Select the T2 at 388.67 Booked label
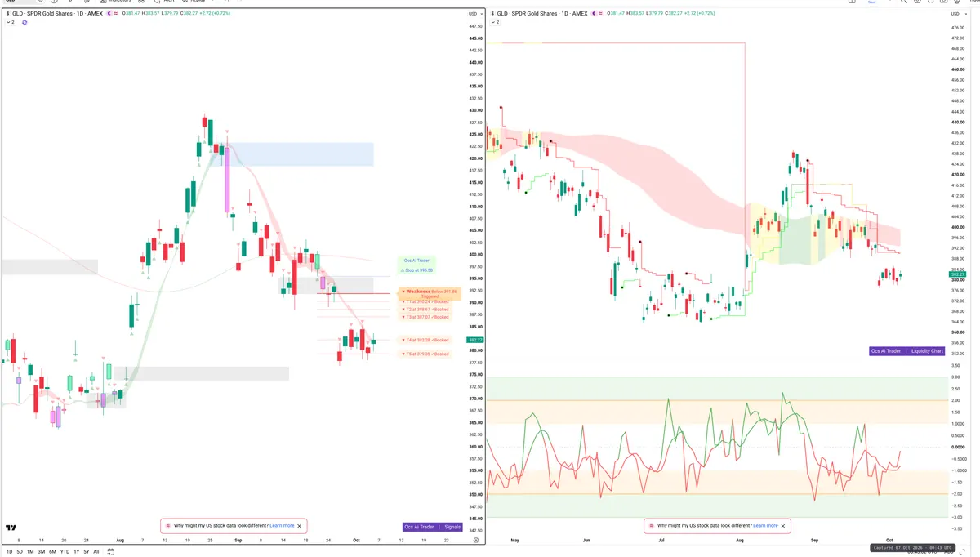This screenshot has width=980, height=557. (x=425, y=310)
